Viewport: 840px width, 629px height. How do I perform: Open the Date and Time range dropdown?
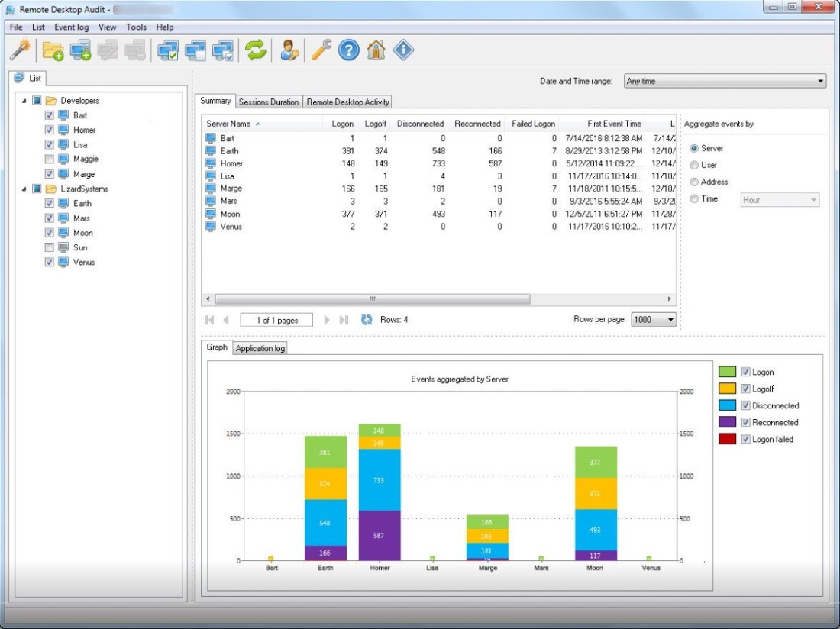click(x=724, y=81)
